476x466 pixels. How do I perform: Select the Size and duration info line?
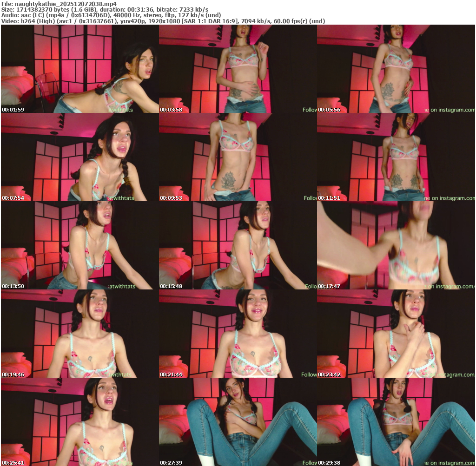click(105, 9)
